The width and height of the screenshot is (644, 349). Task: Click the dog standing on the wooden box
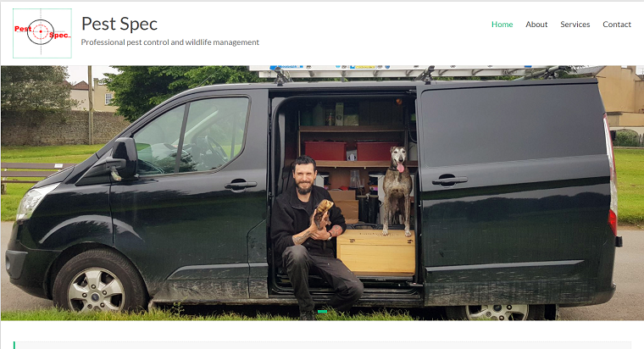pos(397,191)
